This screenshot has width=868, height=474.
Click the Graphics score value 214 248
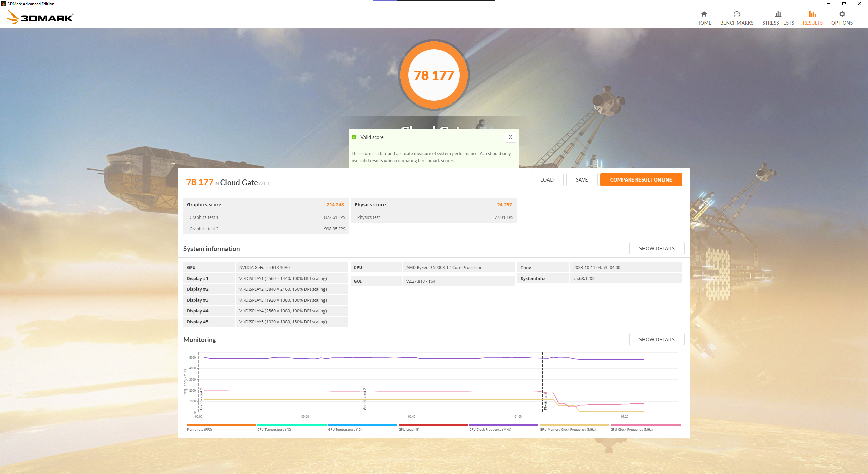click(335, 205)
